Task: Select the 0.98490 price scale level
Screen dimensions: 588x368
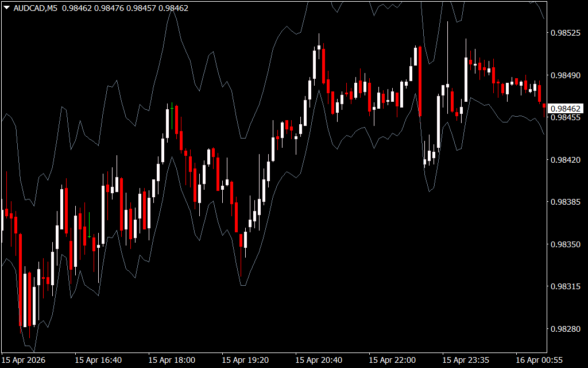Action: 566,75
